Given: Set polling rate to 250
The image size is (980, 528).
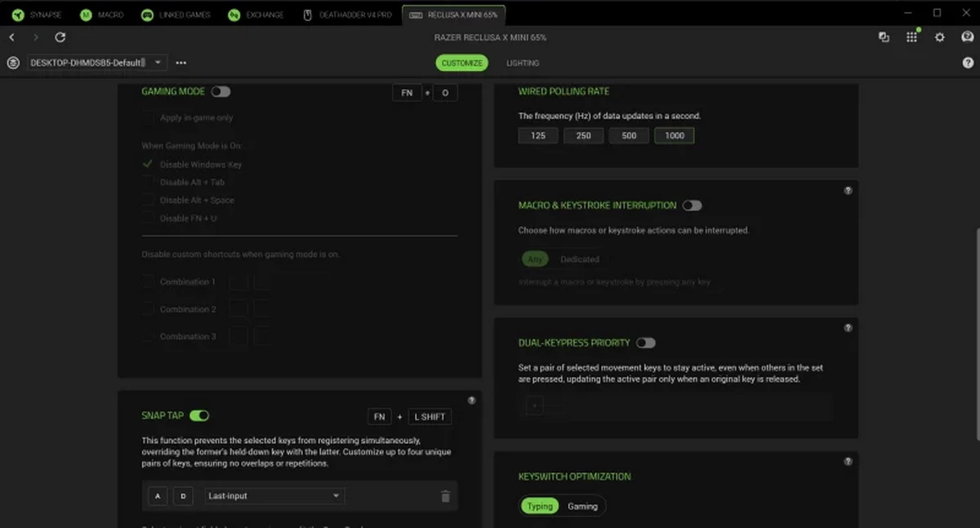Looking at the screenshot, I should [583, 135].
